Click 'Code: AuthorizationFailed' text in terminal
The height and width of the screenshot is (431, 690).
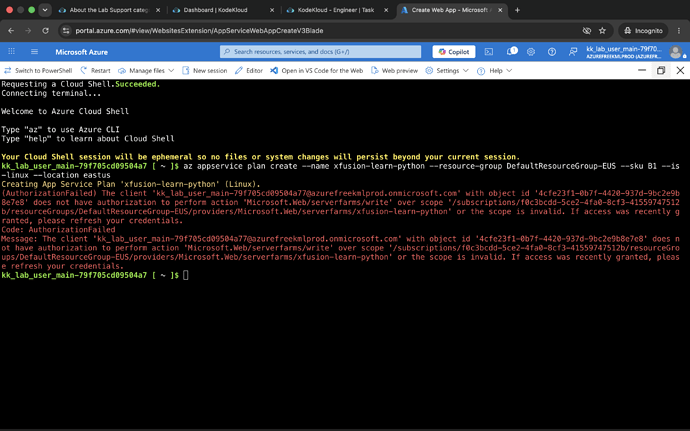click(x=58, y=229)
